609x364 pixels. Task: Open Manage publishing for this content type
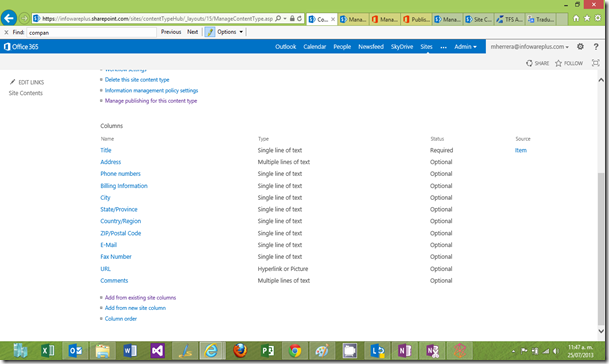click(x=151, y=101)
